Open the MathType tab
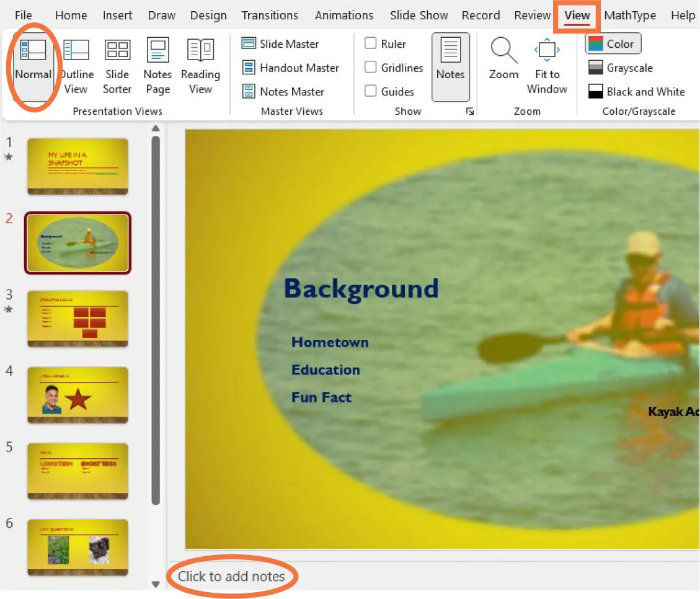 [630, 15]
